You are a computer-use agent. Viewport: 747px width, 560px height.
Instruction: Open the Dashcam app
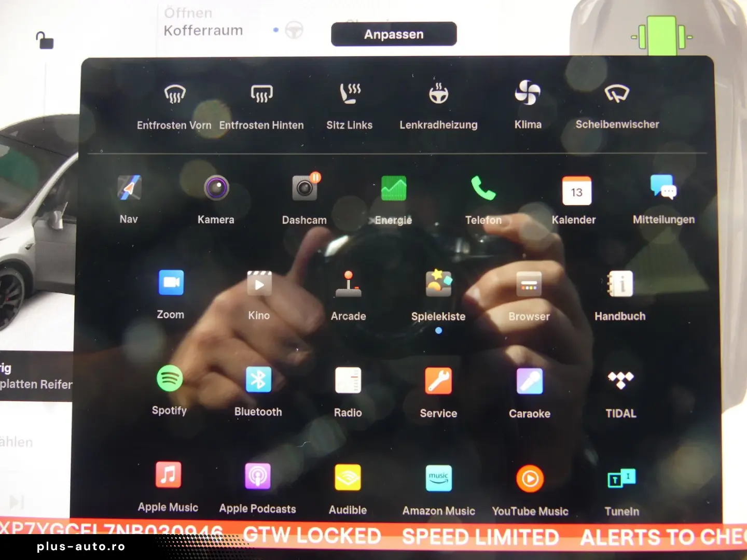[305, 188]
